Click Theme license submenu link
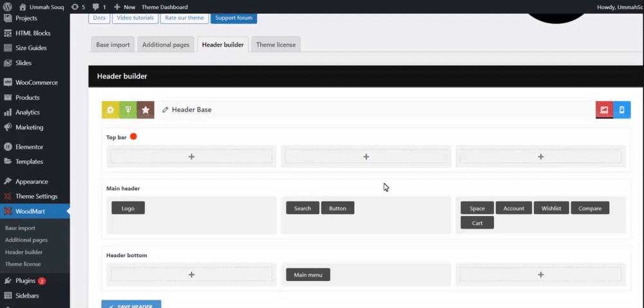This screenshot has width=644, height=308. [x=23, y=264]
